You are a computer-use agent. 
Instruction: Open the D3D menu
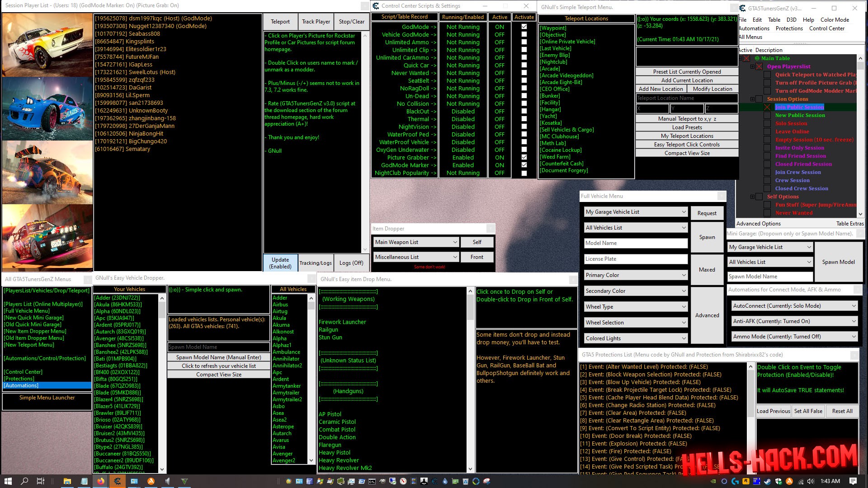pyautogui.click(x=791, y=20)
